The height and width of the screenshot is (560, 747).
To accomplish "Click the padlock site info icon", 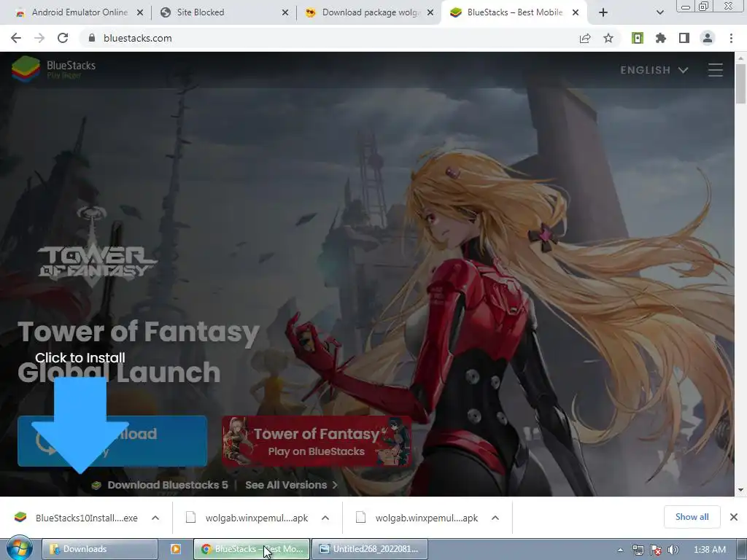I will [x=92, y=38].
